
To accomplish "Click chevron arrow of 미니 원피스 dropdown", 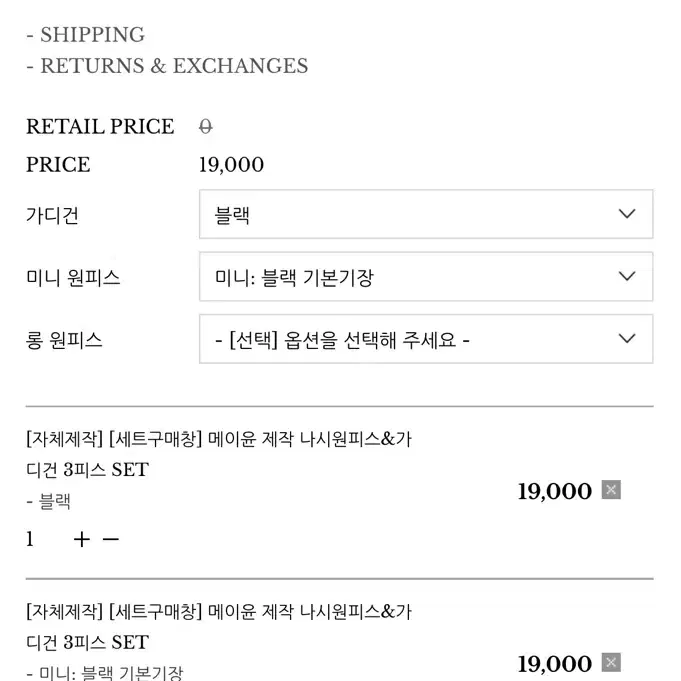I will pyautogui.click(x=627, y=276).
